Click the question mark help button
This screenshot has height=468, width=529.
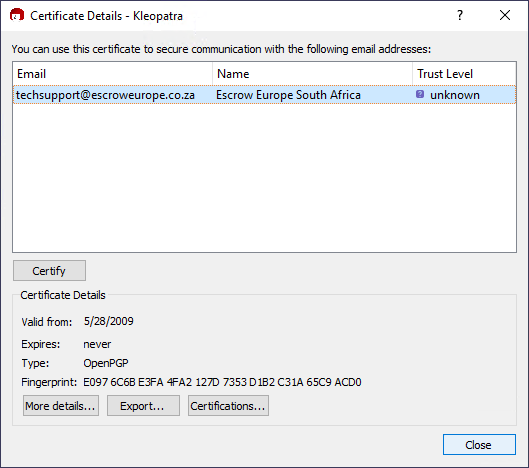460,15
